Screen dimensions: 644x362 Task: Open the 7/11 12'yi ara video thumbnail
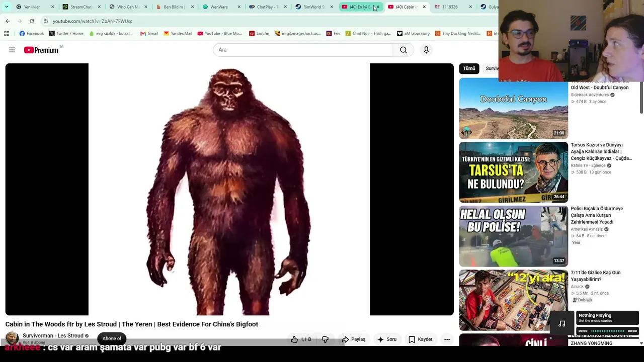click(513, 300)
